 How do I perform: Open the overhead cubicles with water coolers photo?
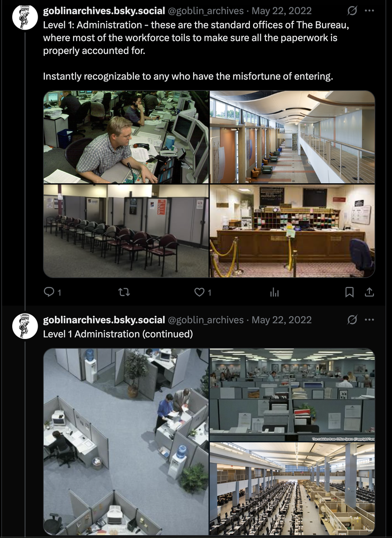[126, 442]
